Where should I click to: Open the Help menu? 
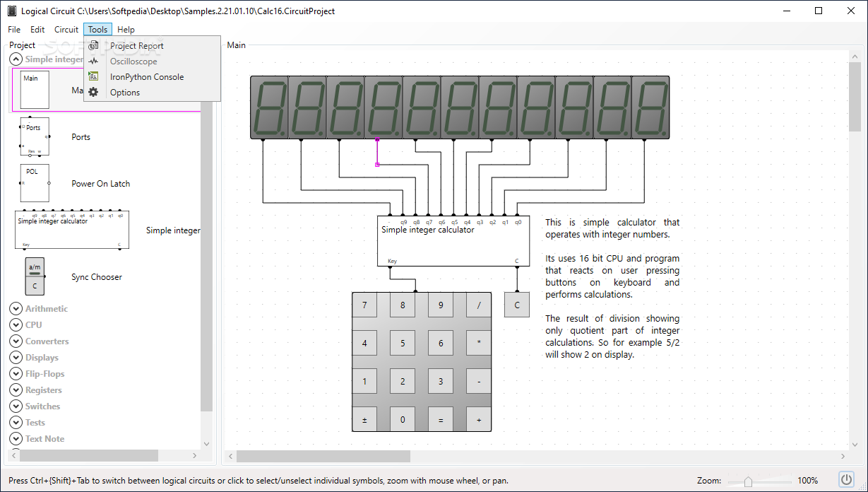coord(126,30)
